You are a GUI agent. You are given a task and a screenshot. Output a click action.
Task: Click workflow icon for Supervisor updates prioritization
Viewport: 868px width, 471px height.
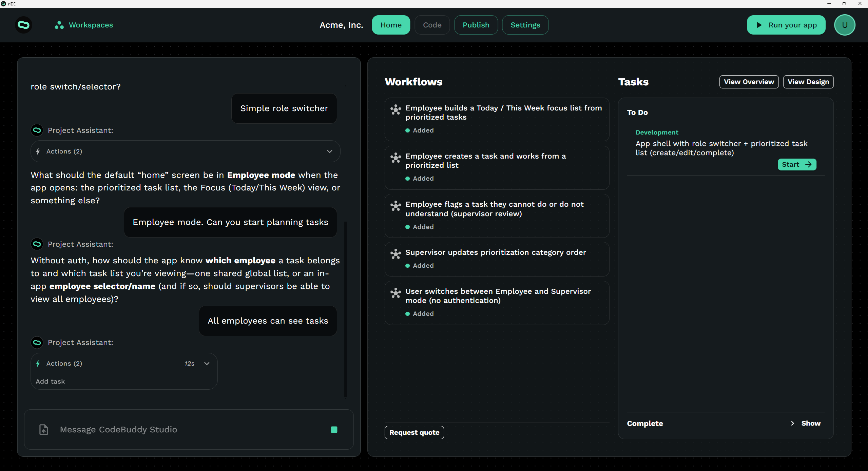coord(396,253)
